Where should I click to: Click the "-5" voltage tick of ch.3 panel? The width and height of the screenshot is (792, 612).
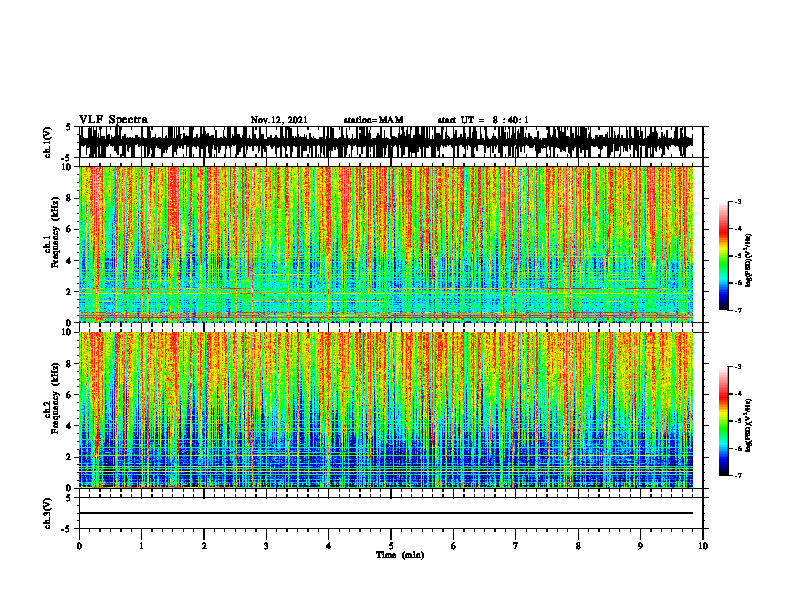(68, 529)
